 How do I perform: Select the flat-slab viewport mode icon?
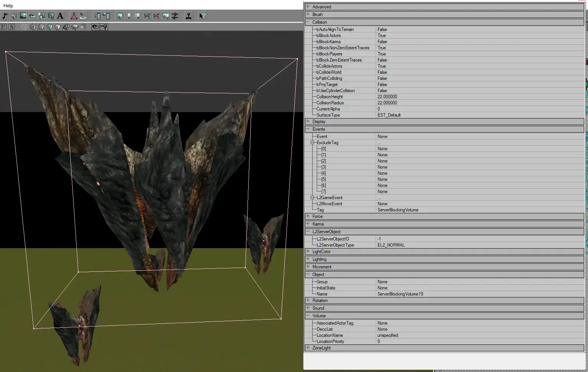75,27
